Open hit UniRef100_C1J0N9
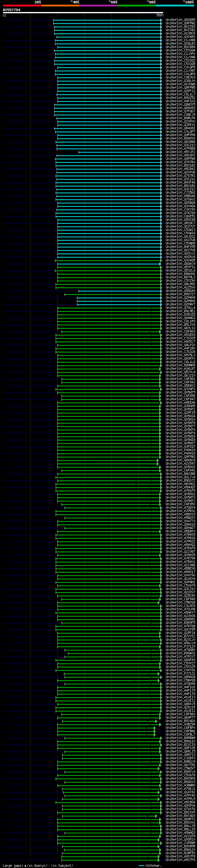This screenshot has width=197, height=868. tap(180, 40)
